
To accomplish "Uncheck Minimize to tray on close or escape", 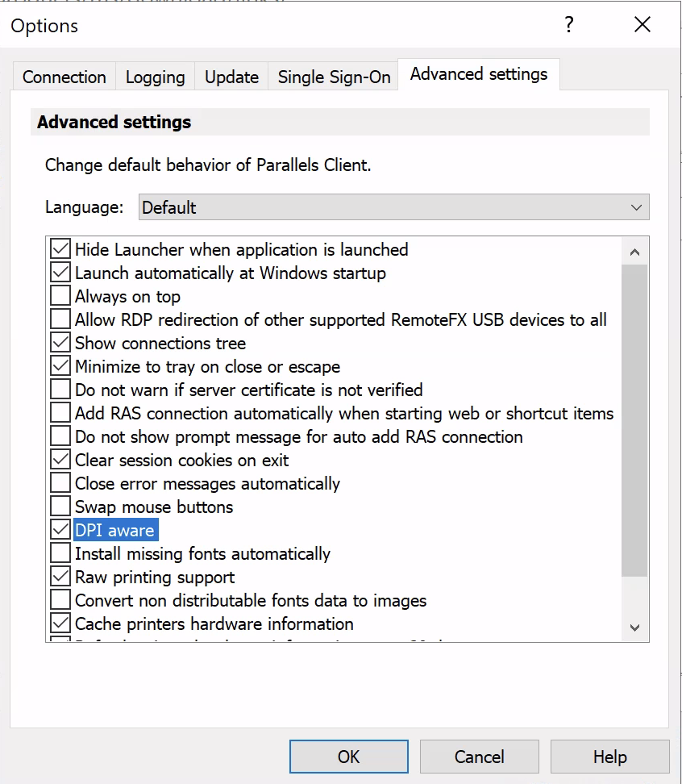I will 60,366.
